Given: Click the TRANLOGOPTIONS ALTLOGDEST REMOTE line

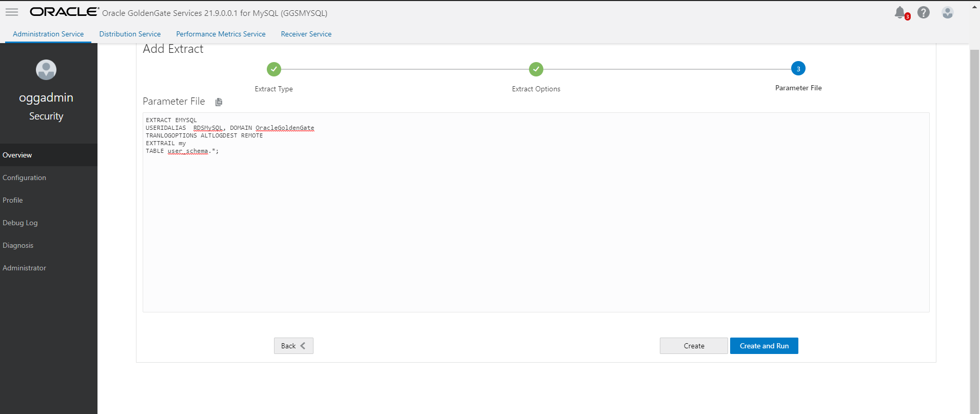Looking at the screenshot, I should pos(204,135).
